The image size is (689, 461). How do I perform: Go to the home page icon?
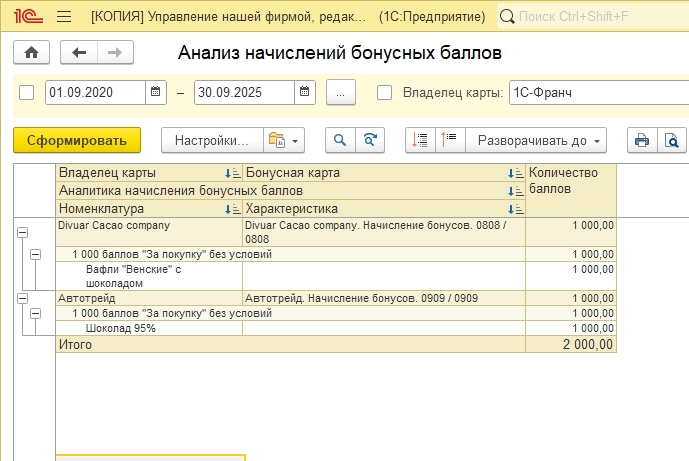(31, 53)
